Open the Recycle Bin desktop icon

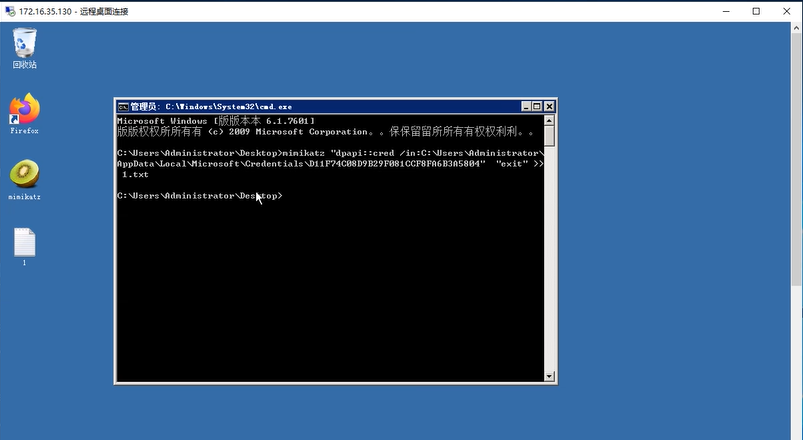tap(24, 48)
